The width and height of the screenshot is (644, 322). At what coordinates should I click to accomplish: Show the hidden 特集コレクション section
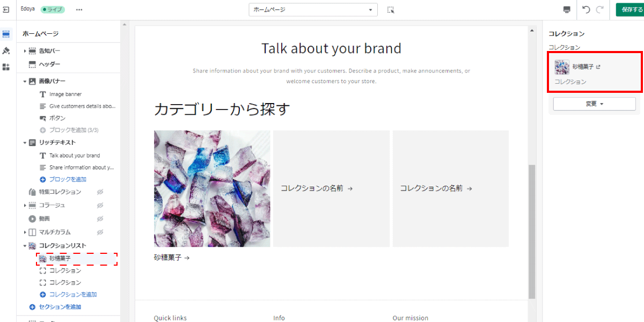coord(100,192)
